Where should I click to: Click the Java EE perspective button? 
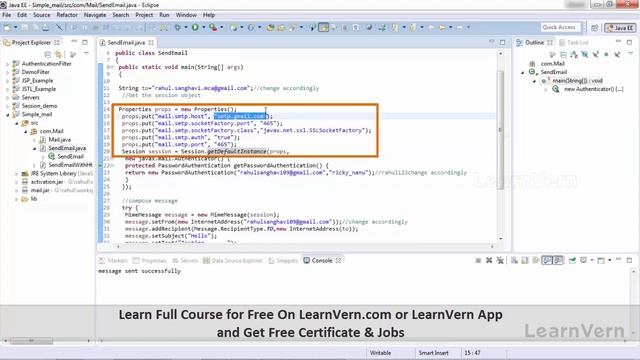[x=620, y=27]
